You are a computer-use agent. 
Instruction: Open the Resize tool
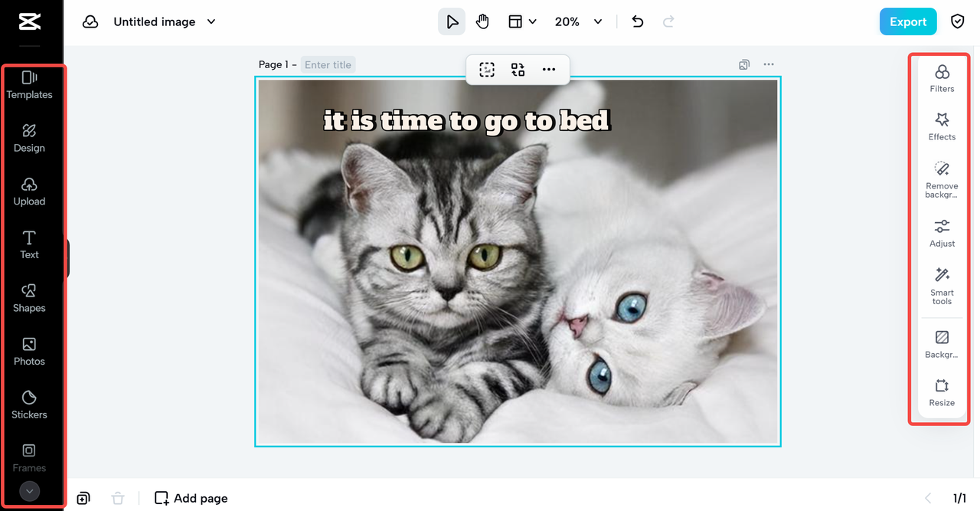(942, 392)
